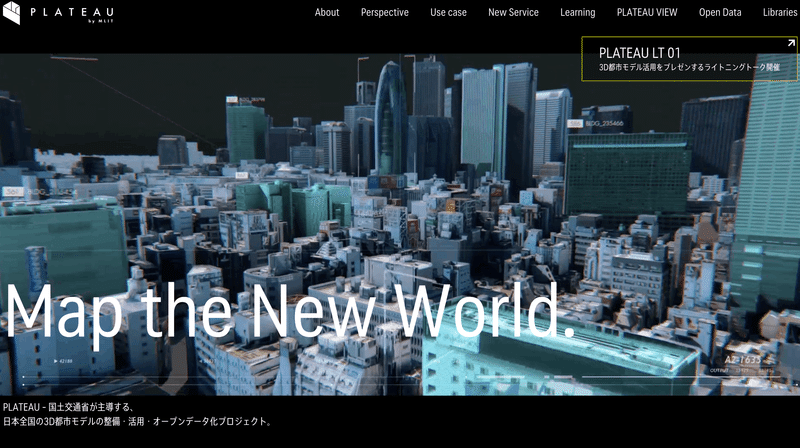Image resolution: width=800 pixels, height=448 pixels.
Task: Click the 国土交通省が主導する description line
Action: coord(69,407)
